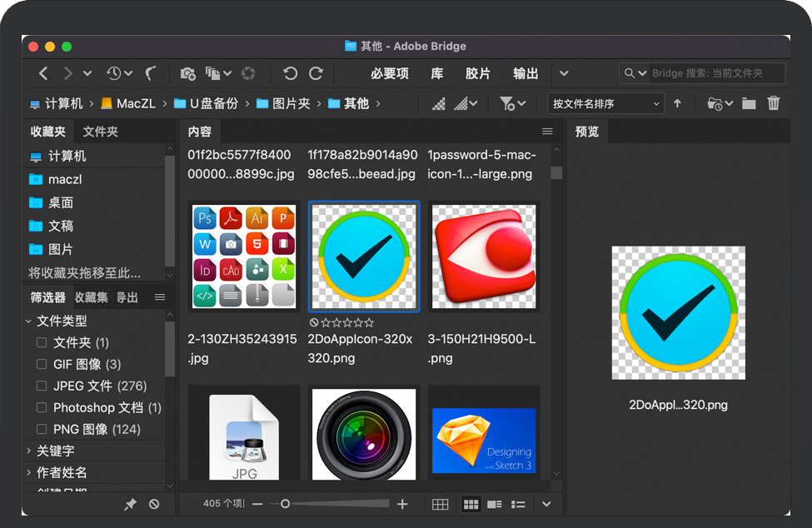Expand the 关键字 filter section

(29, 451)
